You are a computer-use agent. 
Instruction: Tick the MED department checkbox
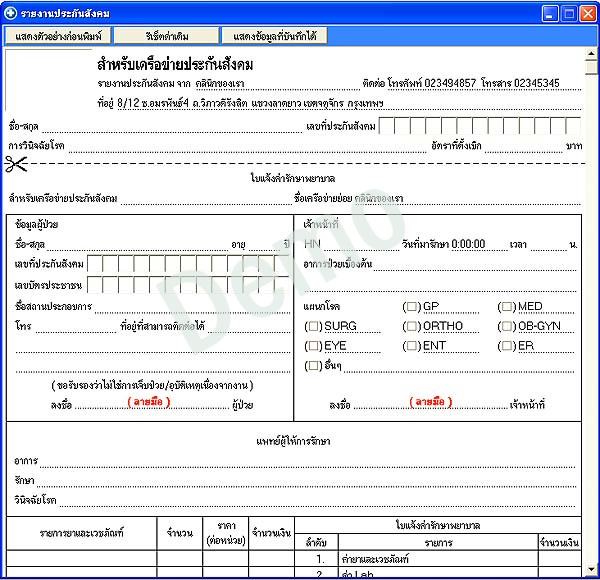pyautogui.click(x=507, y=307)
